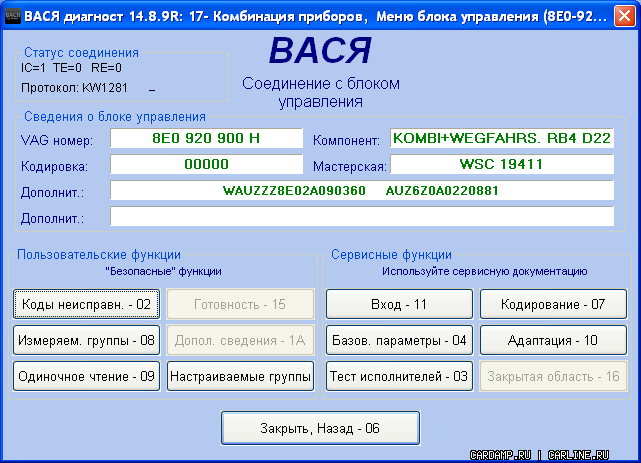
Task: Click Вход - 11 login button
Action: coord(399,304)
